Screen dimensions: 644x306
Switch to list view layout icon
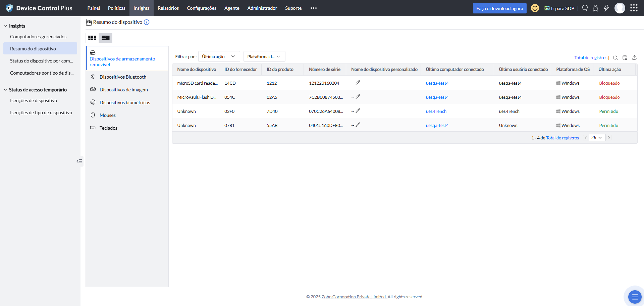pyautogui.click(x=106, y=38)
